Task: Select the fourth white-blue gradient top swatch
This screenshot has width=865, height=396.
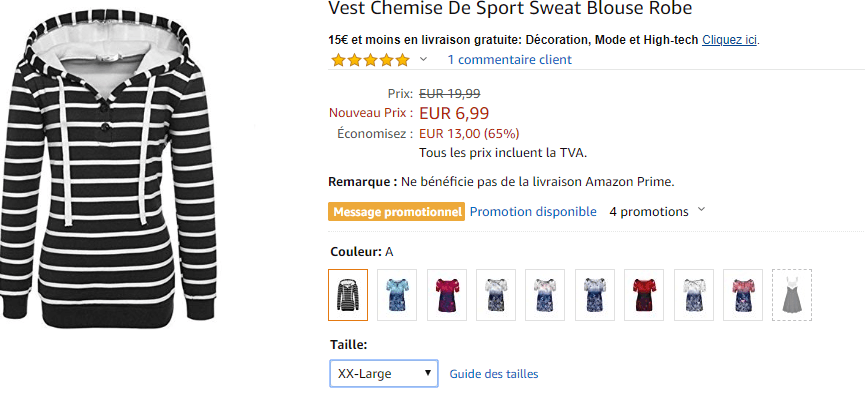Action: (496, 295)
